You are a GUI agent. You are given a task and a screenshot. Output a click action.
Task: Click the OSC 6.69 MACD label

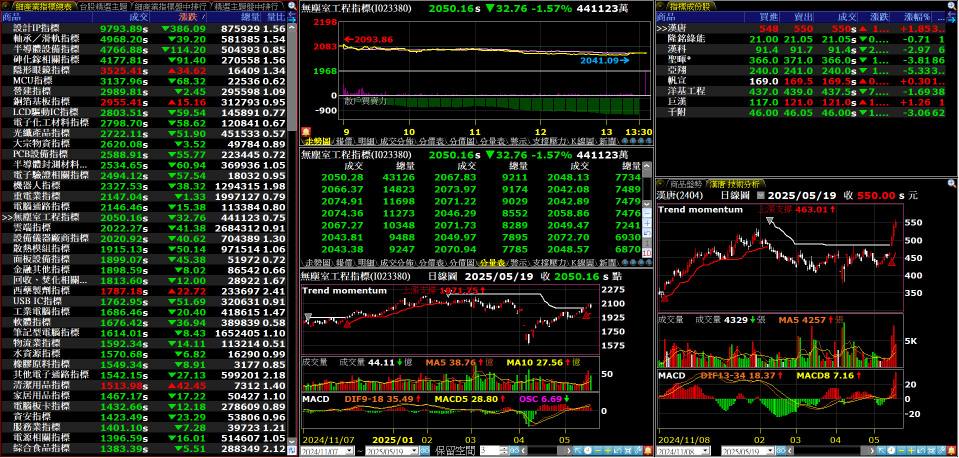point(544,399)
